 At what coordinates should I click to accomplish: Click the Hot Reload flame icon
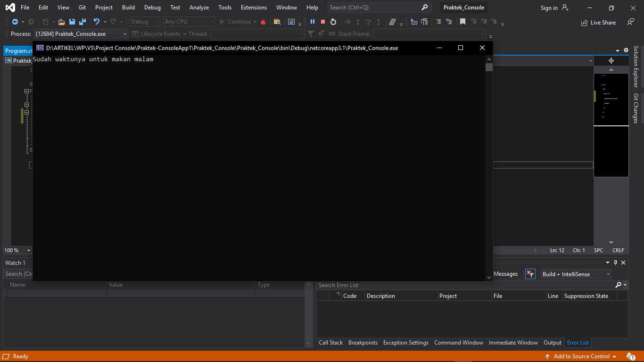click(263, 22)
